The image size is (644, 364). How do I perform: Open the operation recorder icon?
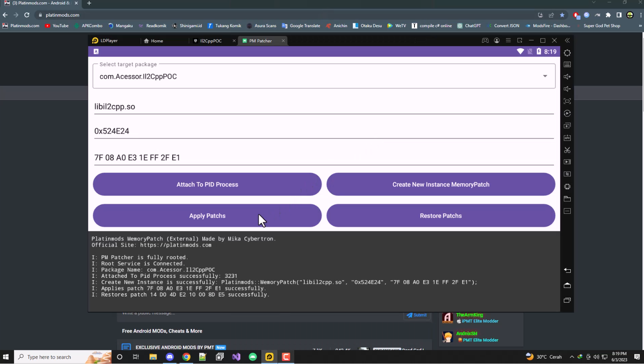click(568, 113)
